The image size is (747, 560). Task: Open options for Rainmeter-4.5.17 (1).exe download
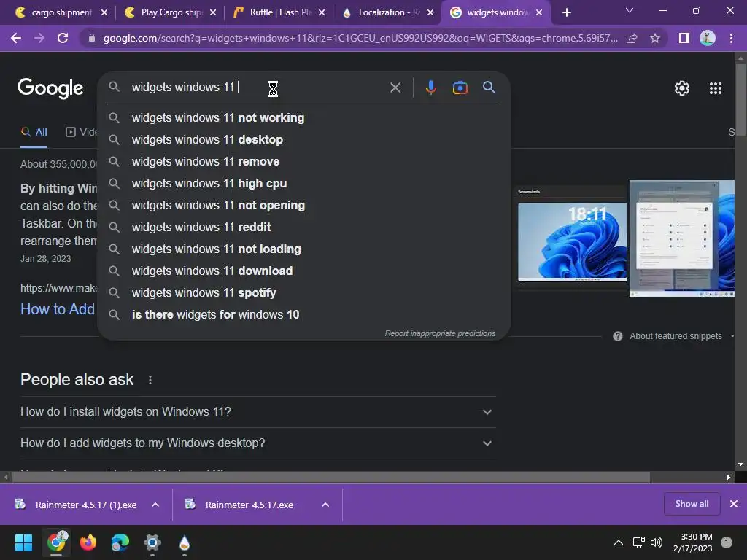point(155,505)
